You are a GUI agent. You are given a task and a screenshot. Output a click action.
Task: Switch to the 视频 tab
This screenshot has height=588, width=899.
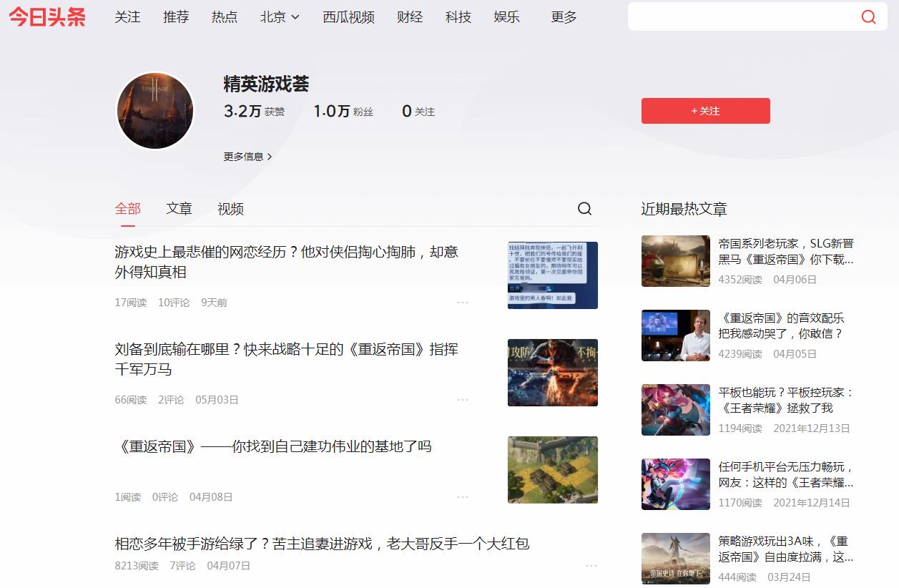tap(231, 209)
